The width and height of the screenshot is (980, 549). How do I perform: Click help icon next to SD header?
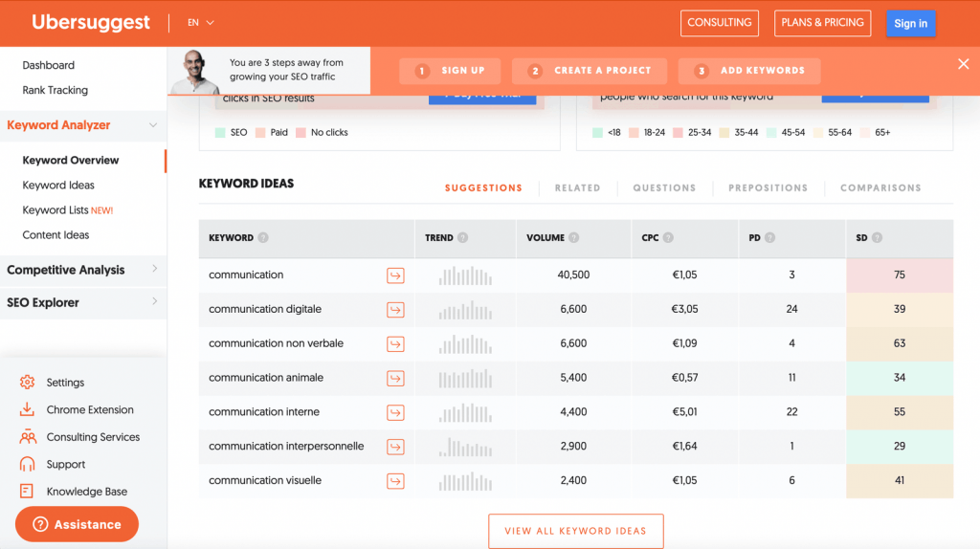877,238
